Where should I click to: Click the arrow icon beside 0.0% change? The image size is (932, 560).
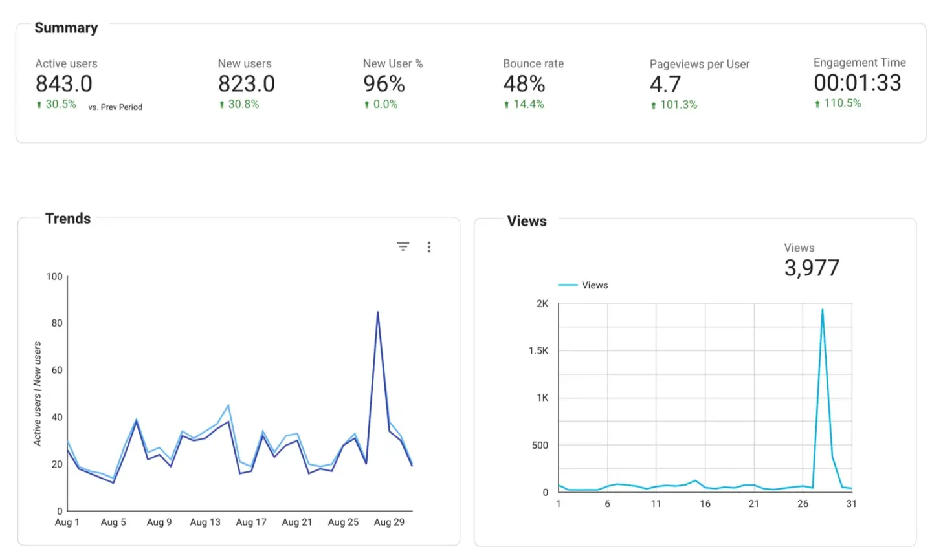pos(367,105)
